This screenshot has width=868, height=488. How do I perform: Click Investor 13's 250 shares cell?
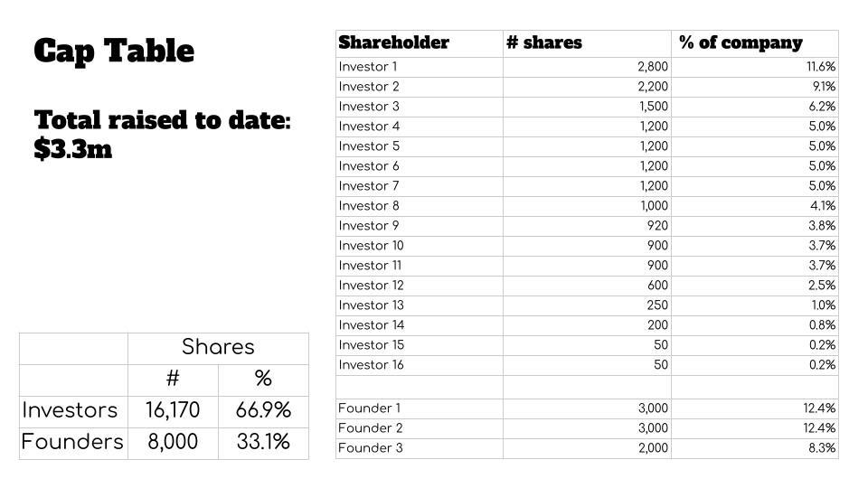tap(657, 305)
